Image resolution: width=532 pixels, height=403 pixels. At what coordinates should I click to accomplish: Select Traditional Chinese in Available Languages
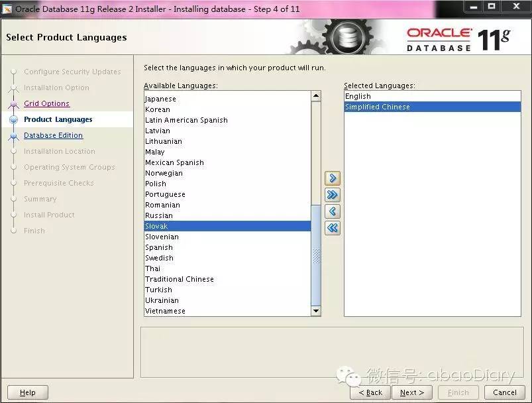(x=227, y=279)
